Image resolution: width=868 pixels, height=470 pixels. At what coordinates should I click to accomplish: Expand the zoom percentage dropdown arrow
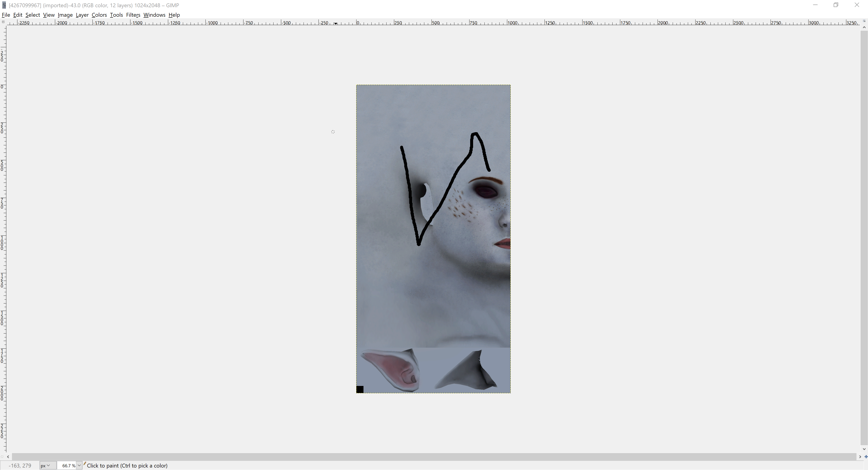[x=79, y=466]
